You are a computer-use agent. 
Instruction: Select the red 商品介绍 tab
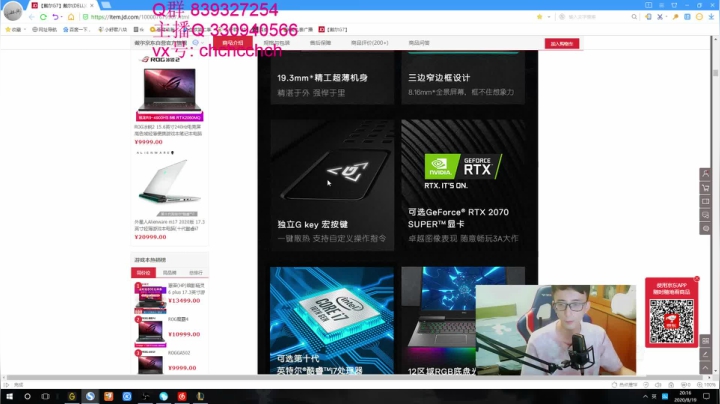tap(233, 43)
